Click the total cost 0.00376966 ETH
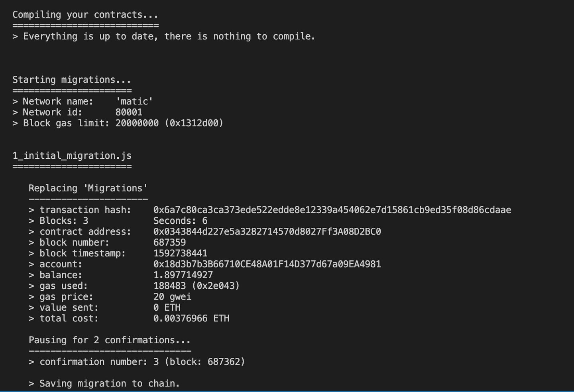The image size is (574, 392). point(191,319)
